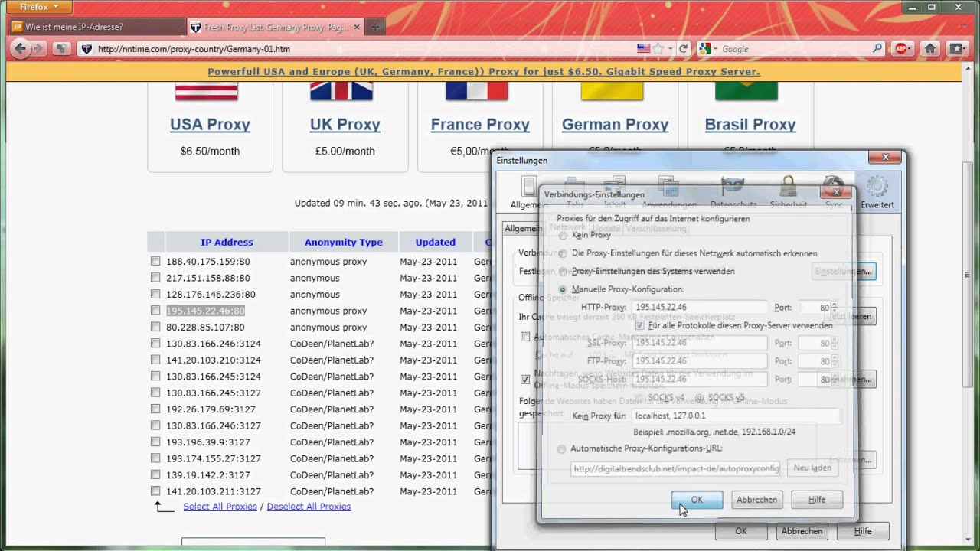Viewport: 980px width, 551px height.
Task: Select 'Automatische Proxy-Konfigurations-URL' radio
Action: click(563, 449)
